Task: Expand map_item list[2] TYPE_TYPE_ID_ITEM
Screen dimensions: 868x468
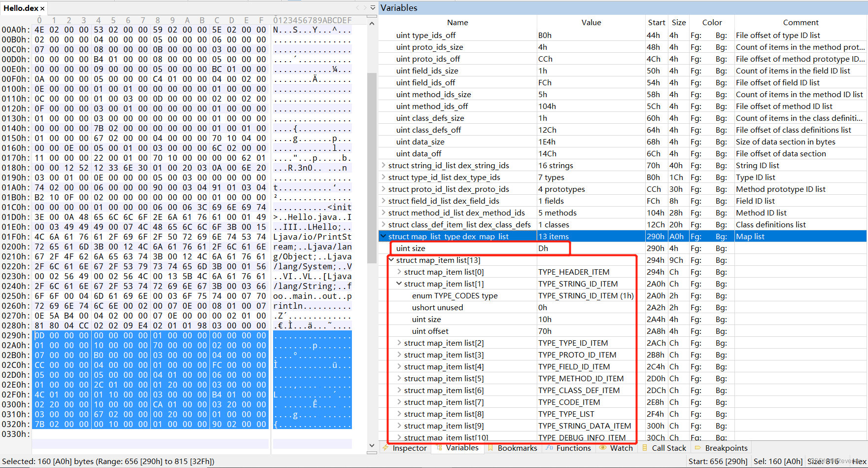Action: coord(399,343)
